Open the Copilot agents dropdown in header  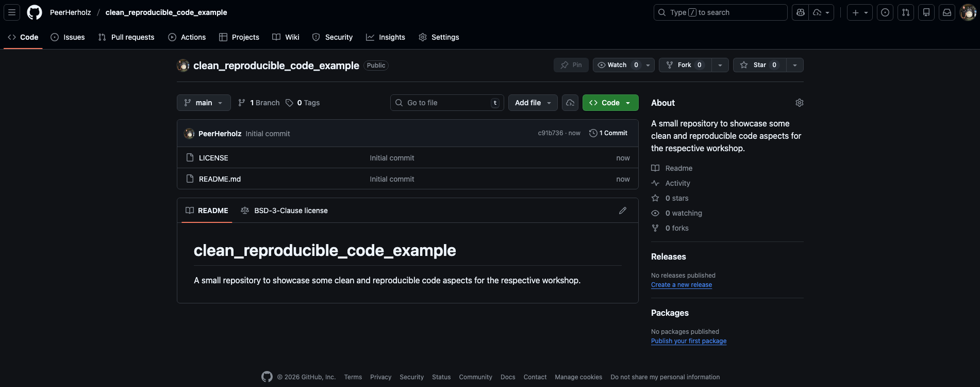[821, 12]
